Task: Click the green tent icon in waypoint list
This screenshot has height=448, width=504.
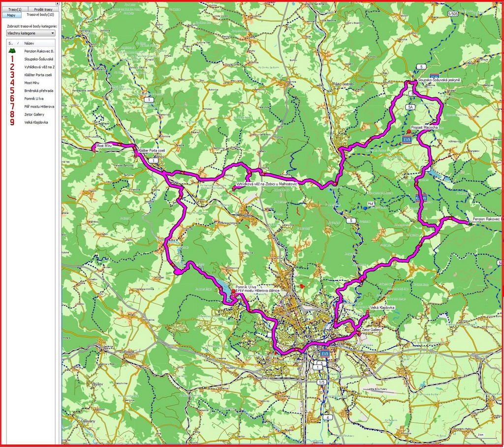Action: 12,51
